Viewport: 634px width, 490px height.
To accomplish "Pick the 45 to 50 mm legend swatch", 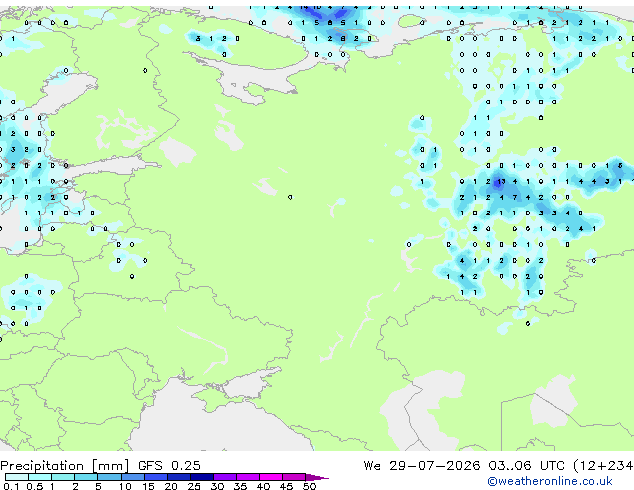I will coord(294,477).
